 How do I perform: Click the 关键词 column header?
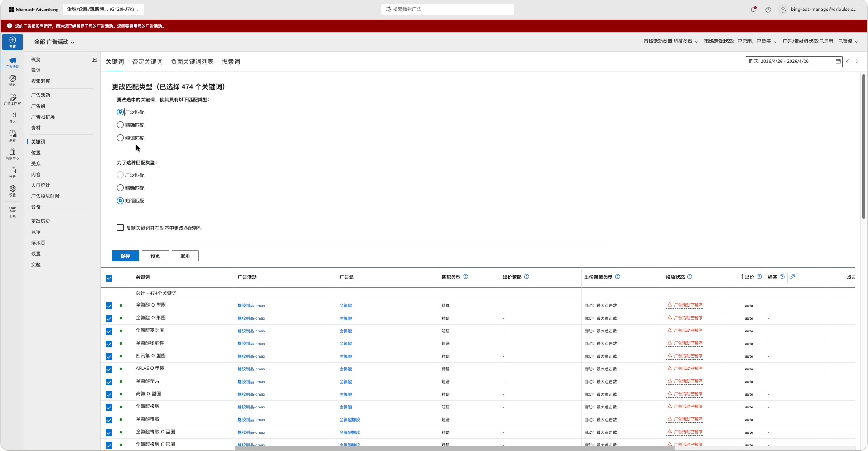pyautogui.click(x=143, y=277)
